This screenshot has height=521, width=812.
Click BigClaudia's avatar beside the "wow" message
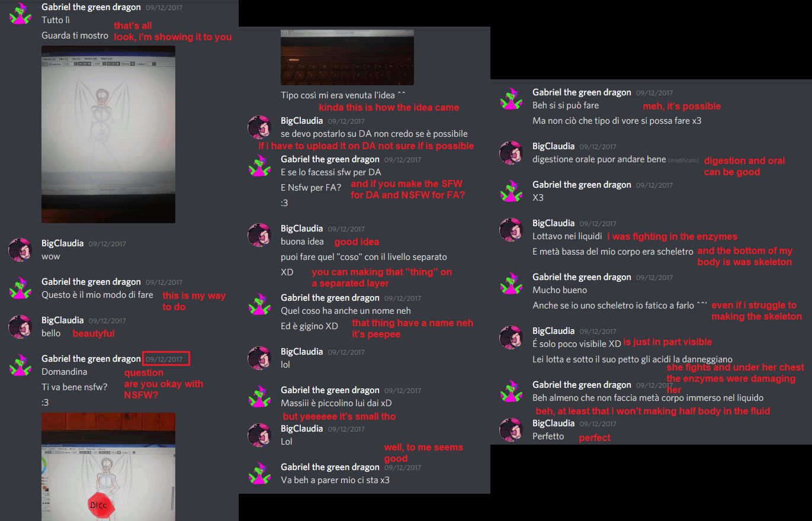(20, 249)
